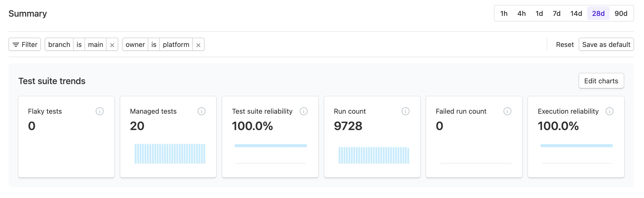Screen dimensions: 644x198
Task: Click Save as default button
Action: [606, 44]
